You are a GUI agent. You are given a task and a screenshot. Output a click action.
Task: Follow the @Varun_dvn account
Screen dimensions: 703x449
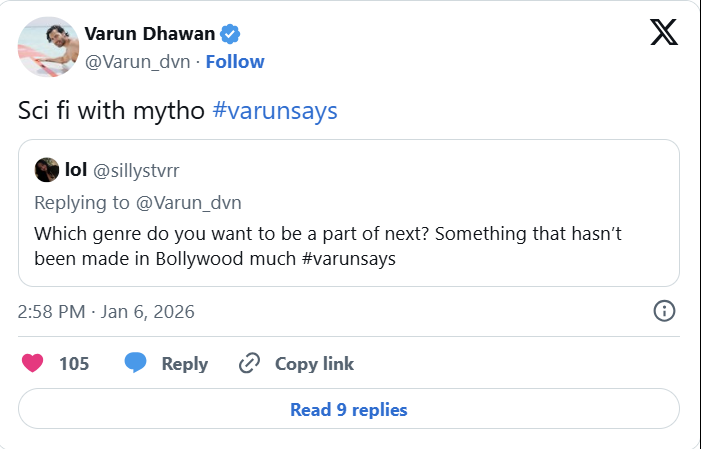coord(235,61)
